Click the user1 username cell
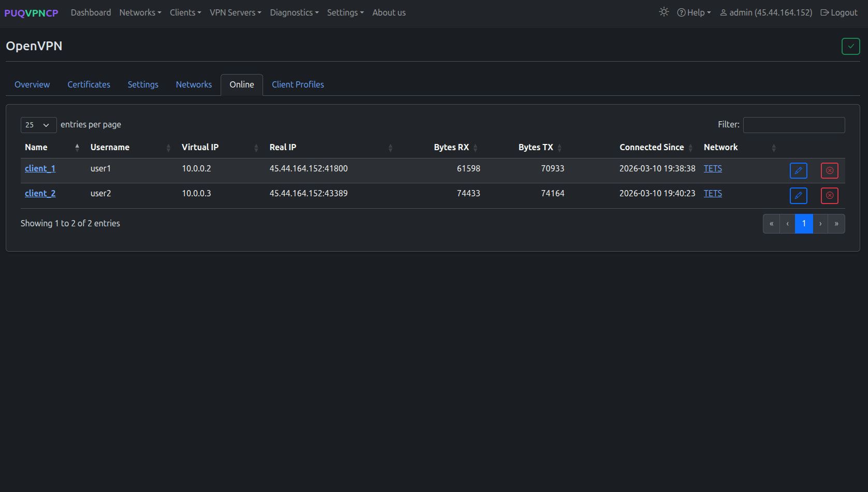The height and width of the screenshot is (492, 868). [100, 168]
